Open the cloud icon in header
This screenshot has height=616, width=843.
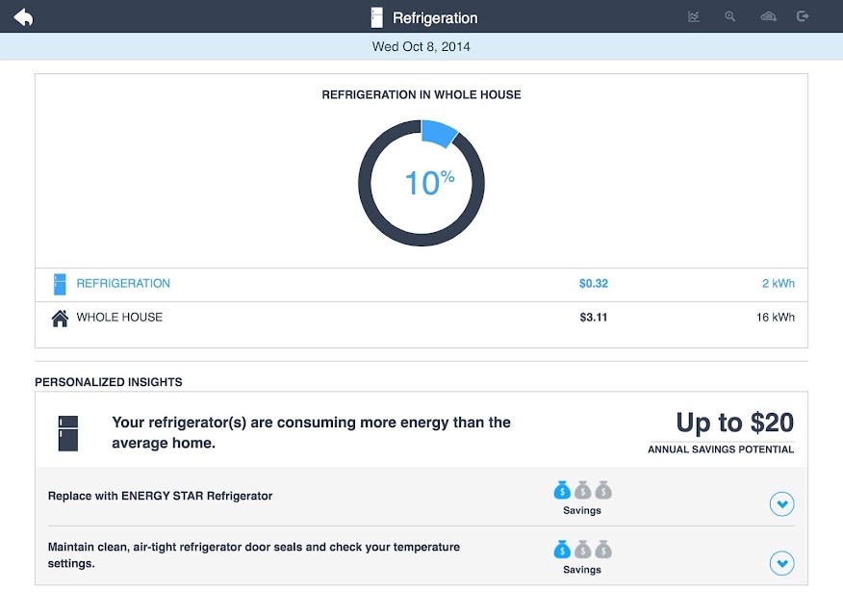768,16
